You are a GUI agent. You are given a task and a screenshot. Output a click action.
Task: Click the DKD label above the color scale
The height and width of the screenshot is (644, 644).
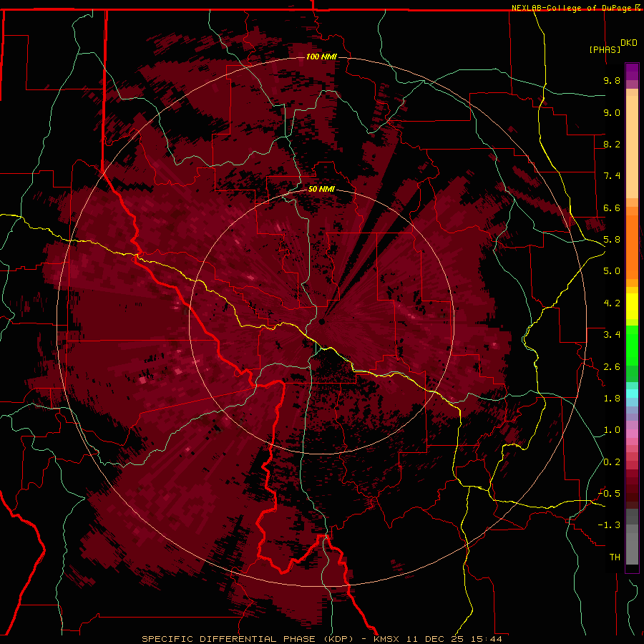click(629, 43)
